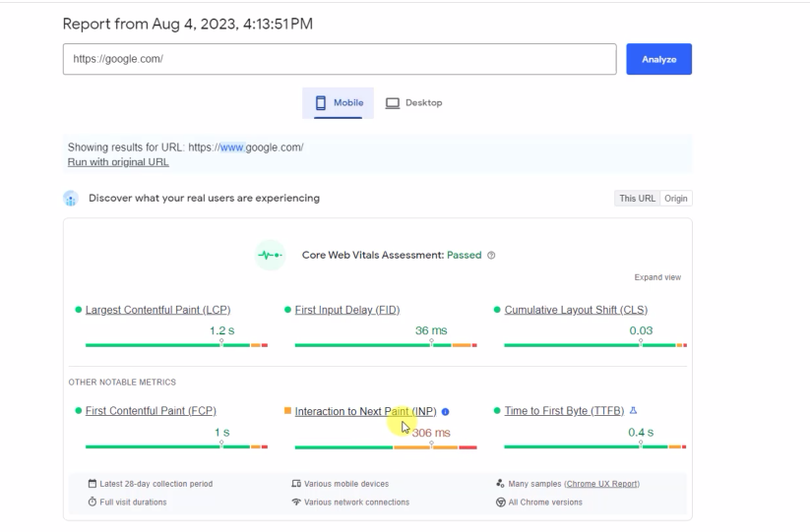The width and height of the screenshot is (810, 532).
Task: Open First Input Delay (FID) link
Action: [347, 310]
